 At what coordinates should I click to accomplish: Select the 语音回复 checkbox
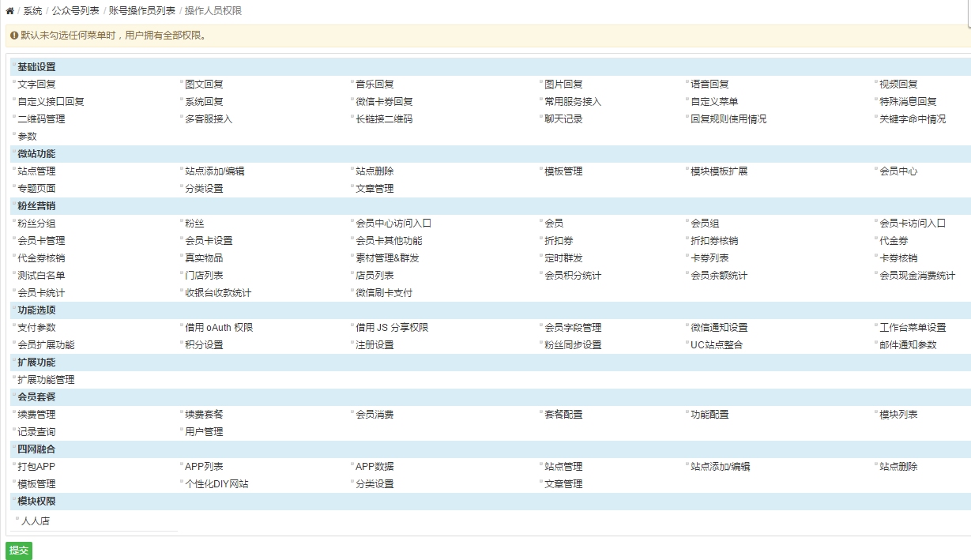[687, 82]
